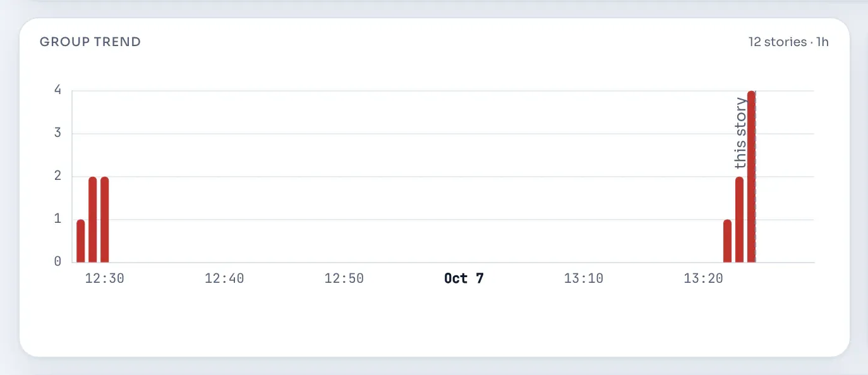Click the 13:10 time axis label
The width and height of the screenshot is (868, 375).
point(584,278)
